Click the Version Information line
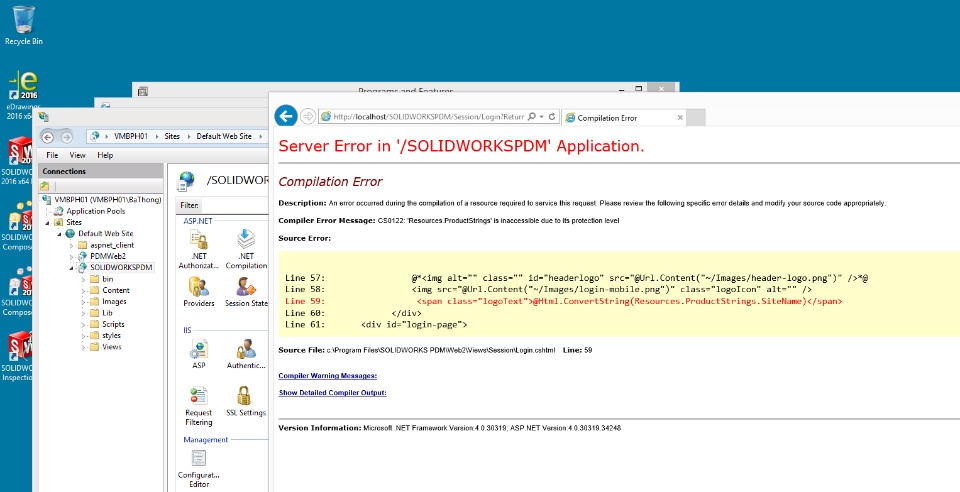 (x=449, y=428)
